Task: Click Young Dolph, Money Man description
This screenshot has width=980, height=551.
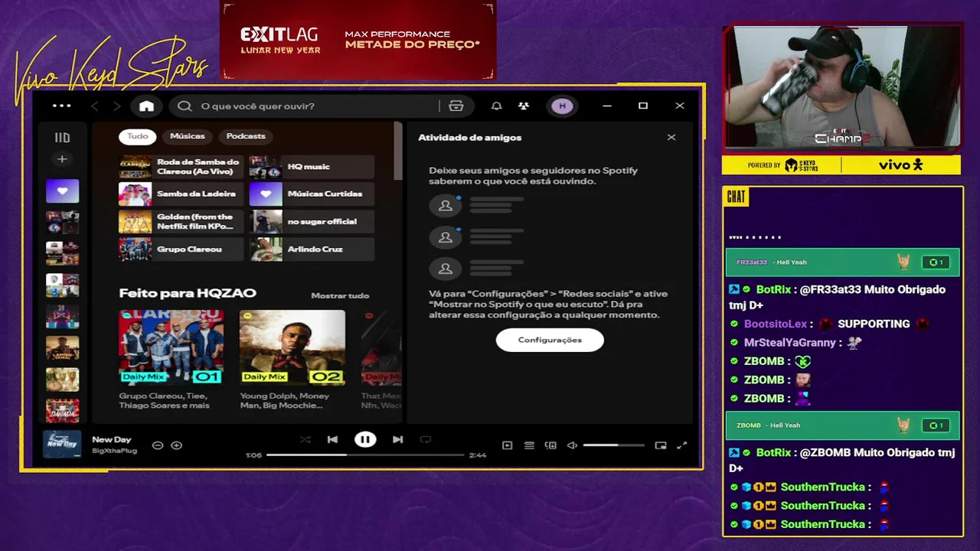Action: (284, 400)
